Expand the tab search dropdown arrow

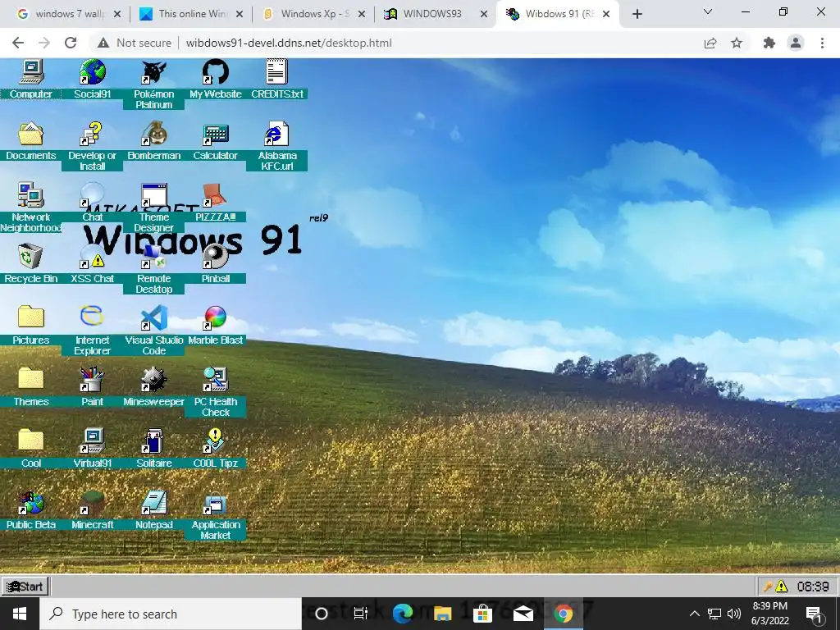coord(708,11)
